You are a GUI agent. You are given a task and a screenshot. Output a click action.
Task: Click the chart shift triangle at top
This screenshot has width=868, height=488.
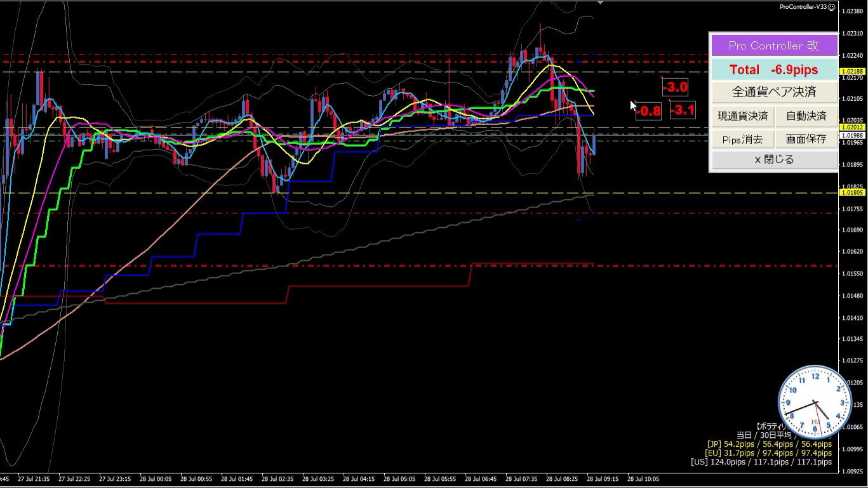click(601, 3)
